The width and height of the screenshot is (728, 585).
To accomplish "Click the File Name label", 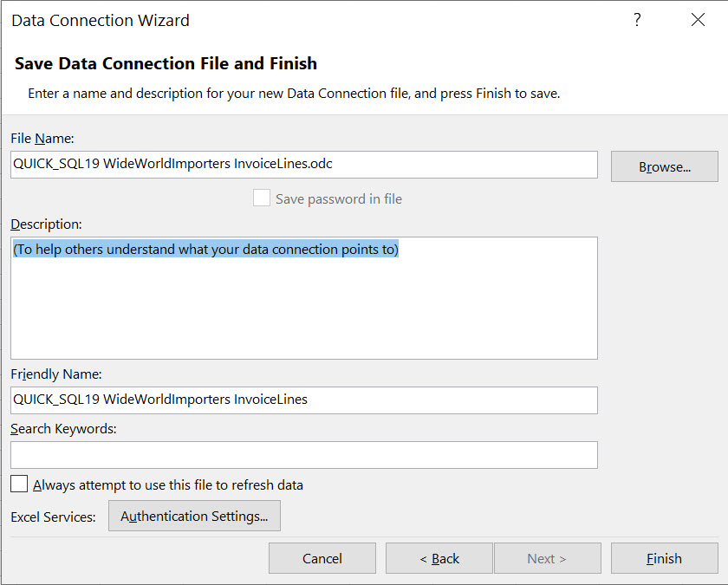I will pos(42,138).
